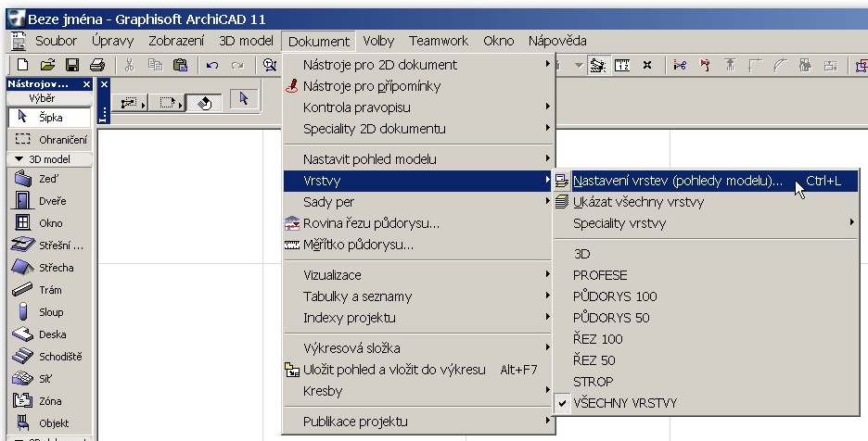Viewport: 868px width, 441px height.
Task: Open the Nápověda menu
Action: click(x=557, y=41)
